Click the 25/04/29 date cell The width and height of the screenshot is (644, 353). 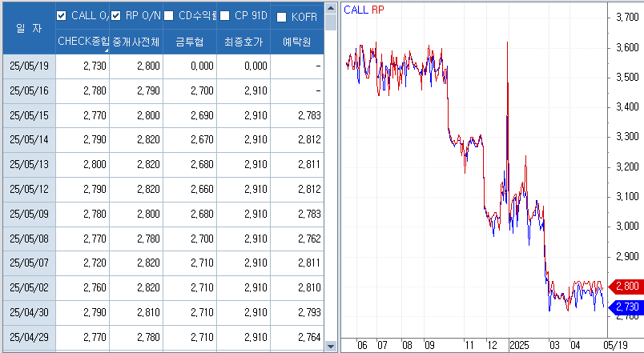29,339
